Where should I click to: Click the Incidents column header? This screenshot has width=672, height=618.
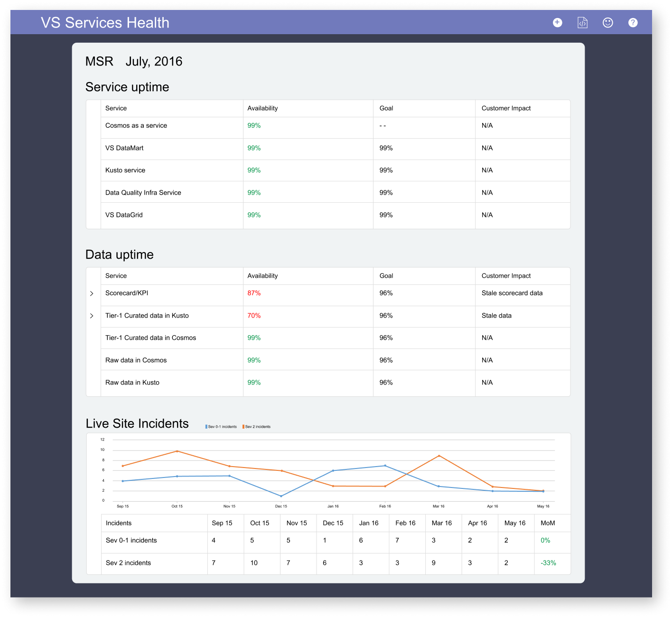pyautogui.click(x=119, y=523)
